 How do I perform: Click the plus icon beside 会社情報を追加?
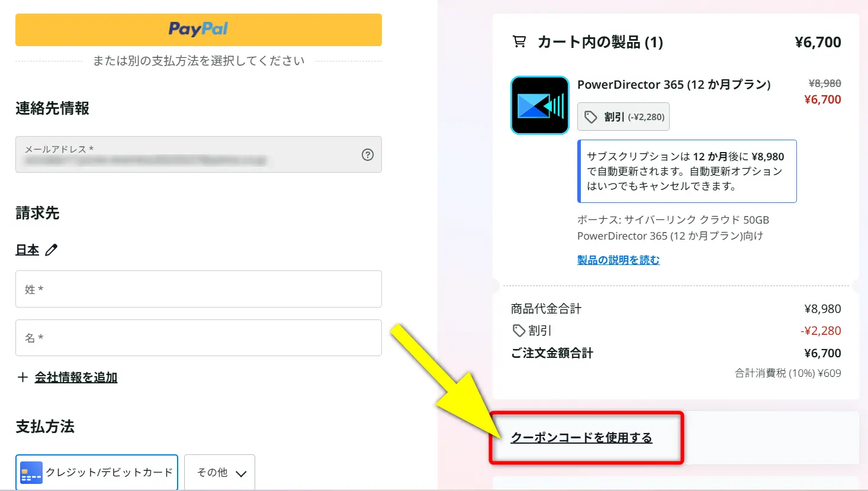pos(22,377)
